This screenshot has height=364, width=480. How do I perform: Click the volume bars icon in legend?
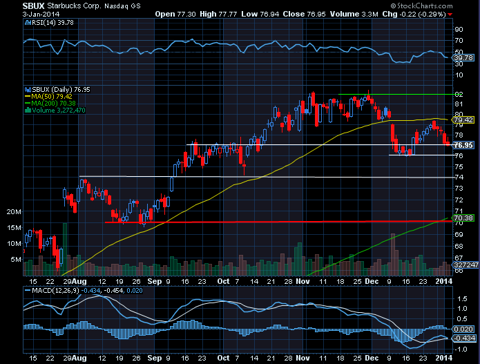pos(28,110)
